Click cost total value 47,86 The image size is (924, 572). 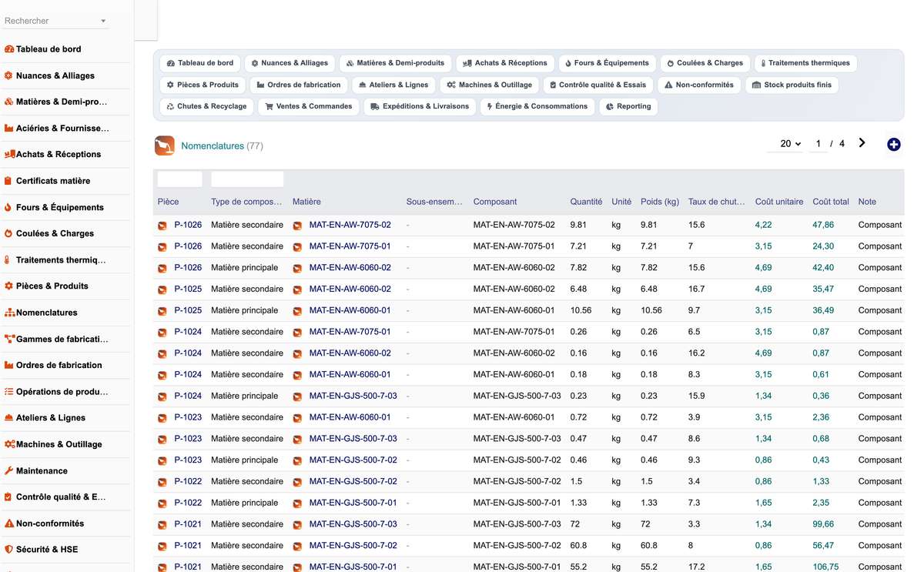point(823,225)
